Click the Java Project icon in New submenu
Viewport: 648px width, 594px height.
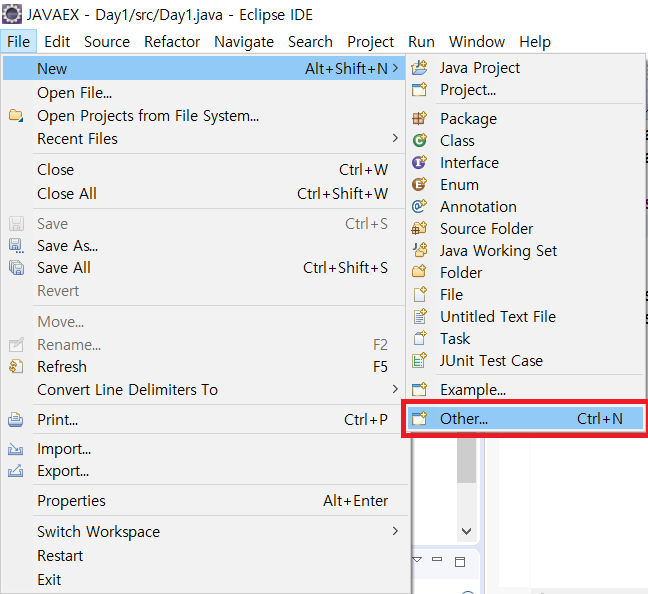(x=419, y=68)
